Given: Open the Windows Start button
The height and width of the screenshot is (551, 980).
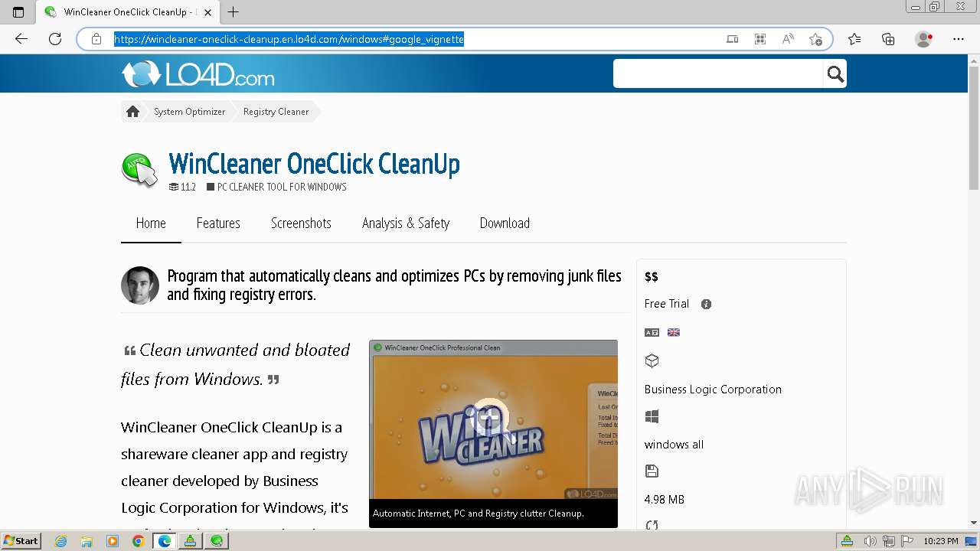Looking at the screenshot, I should [21, 541].
